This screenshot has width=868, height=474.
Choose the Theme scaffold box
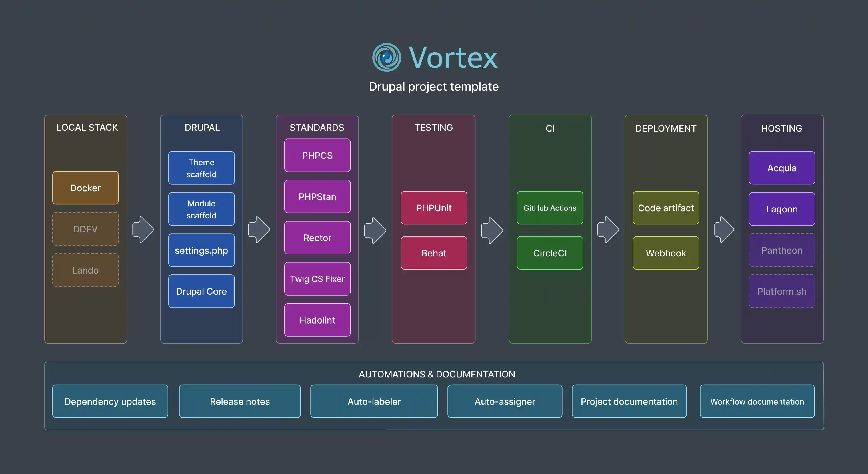click(x=201, y=168)
